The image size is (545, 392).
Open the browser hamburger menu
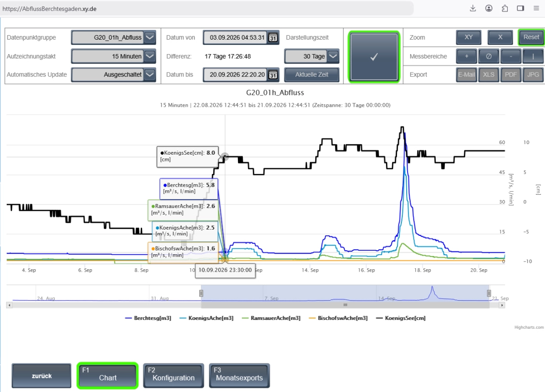coord(536,8)
